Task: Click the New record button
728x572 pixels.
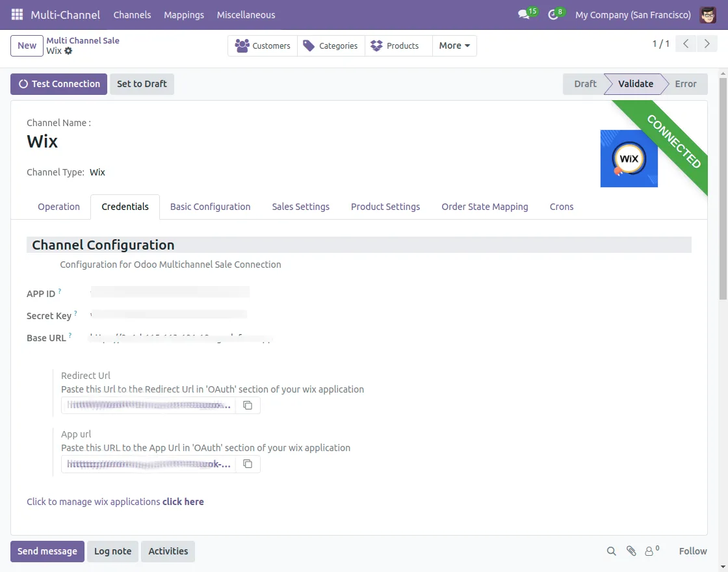Action: coord(27,45)
